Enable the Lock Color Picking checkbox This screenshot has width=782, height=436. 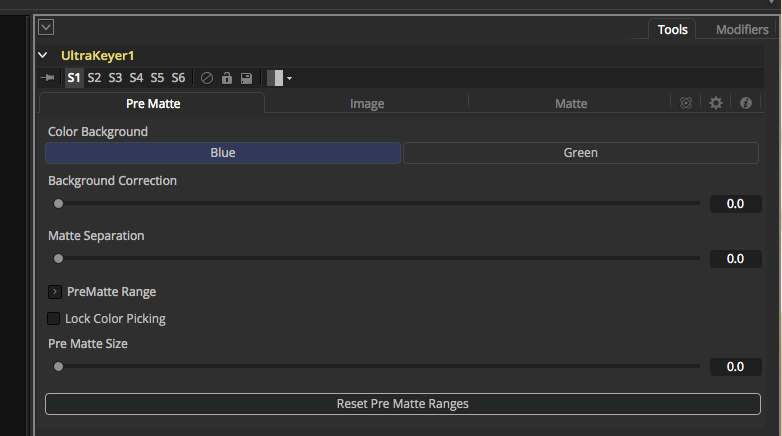(54, 319)
